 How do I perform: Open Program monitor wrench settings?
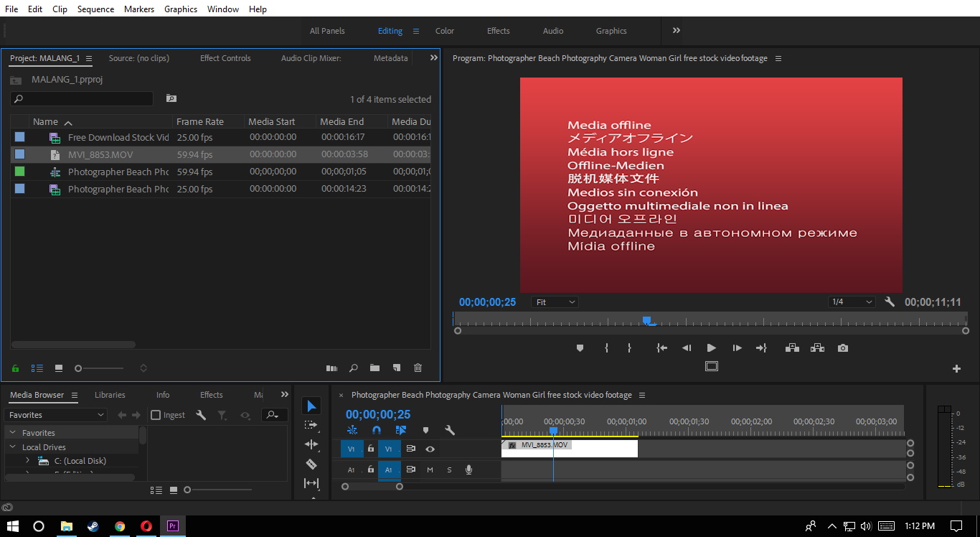click(x=890, y=302)
